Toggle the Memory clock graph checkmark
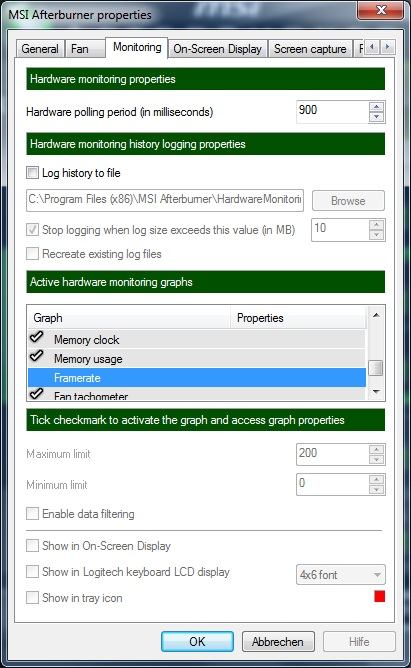Screen dimensions: 411x668 (37, 337)
